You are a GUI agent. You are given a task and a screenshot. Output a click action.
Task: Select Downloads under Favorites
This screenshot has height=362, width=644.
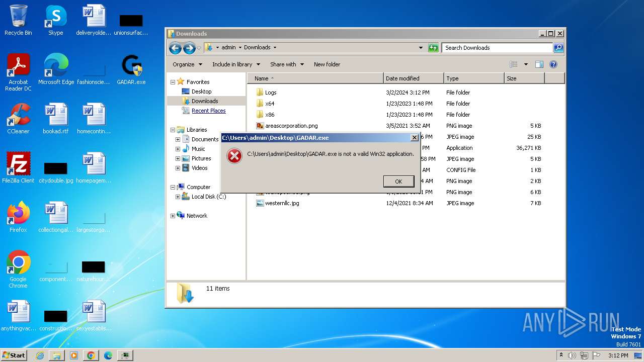click(x=204, y=101)
